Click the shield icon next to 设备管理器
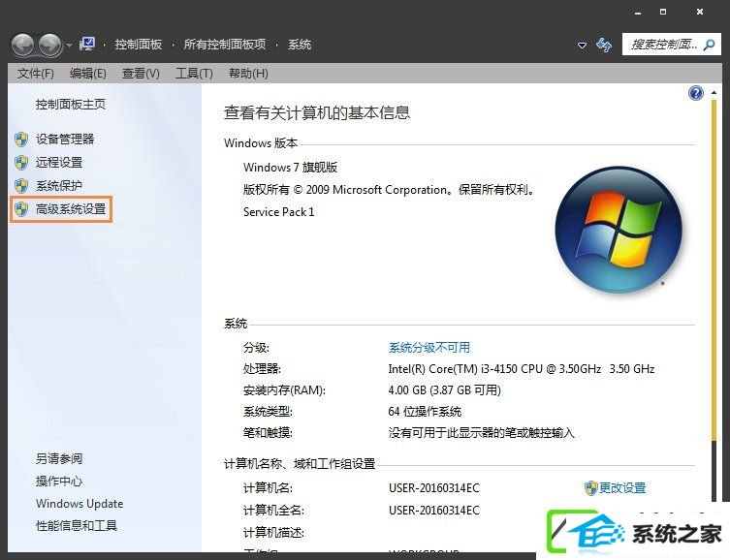 (x=21, y=140)
